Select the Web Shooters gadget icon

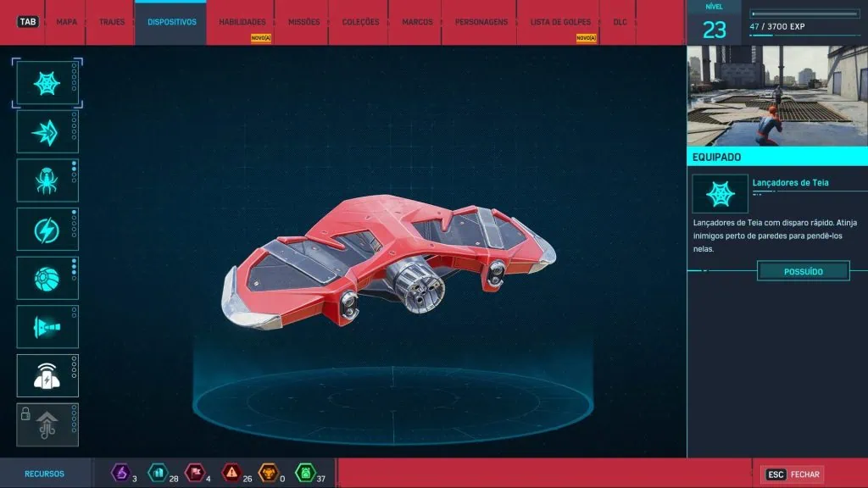point(47,83)
